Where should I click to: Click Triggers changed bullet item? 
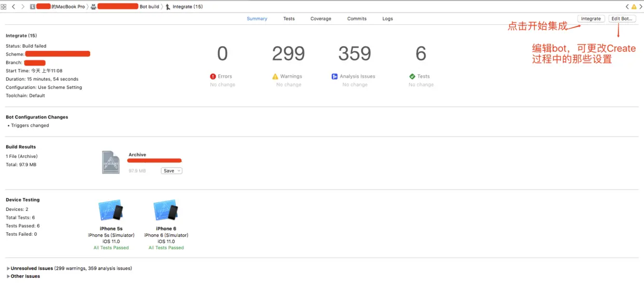(30, 126)
